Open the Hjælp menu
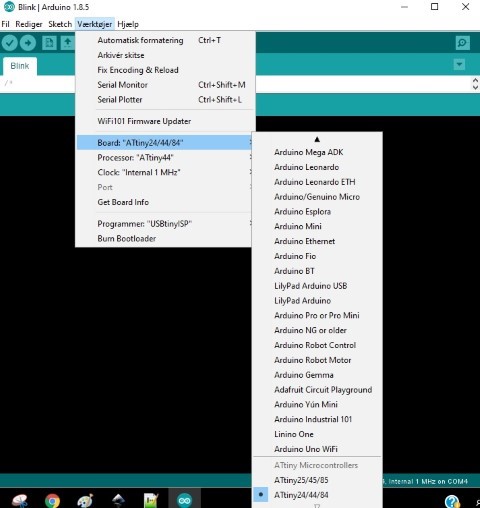The image size is (480, 508). tap(128, 24)
